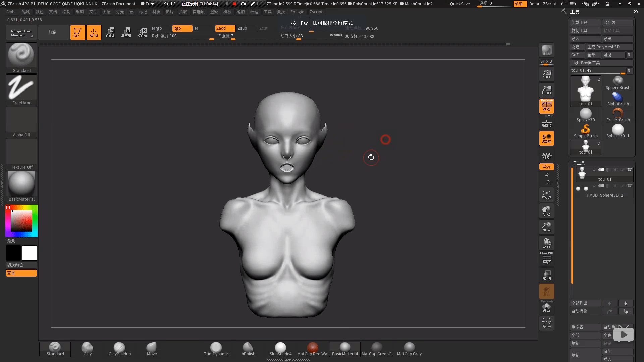
Task: Select the Rotate axis (旋转轴) tool
Action: [x=142, y=33]
